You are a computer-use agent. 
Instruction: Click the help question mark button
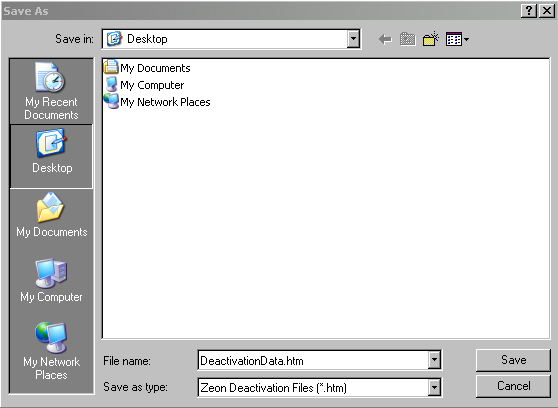[x=529, y=11]
